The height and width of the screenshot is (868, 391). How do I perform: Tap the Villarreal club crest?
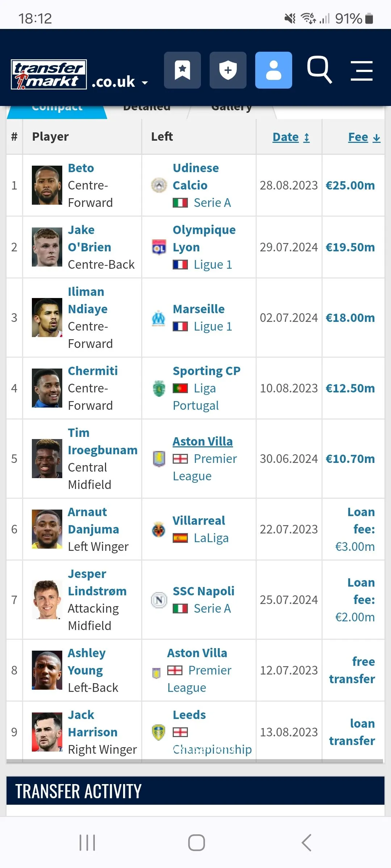tap(159, 529)
